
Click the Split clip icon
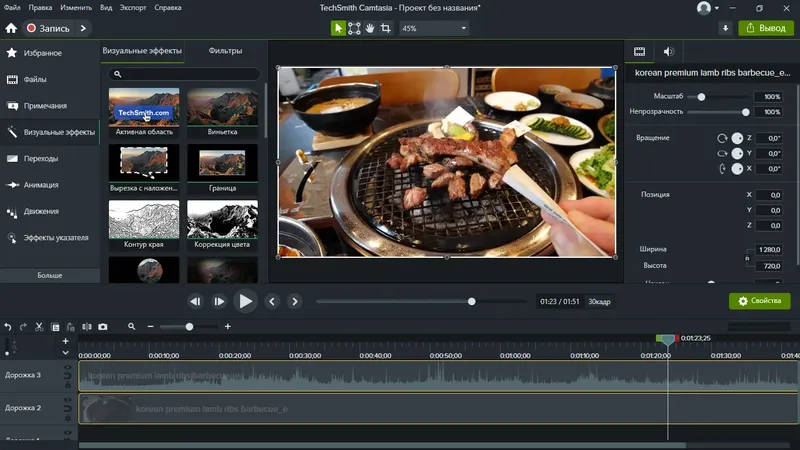click(x=87, y=326)
